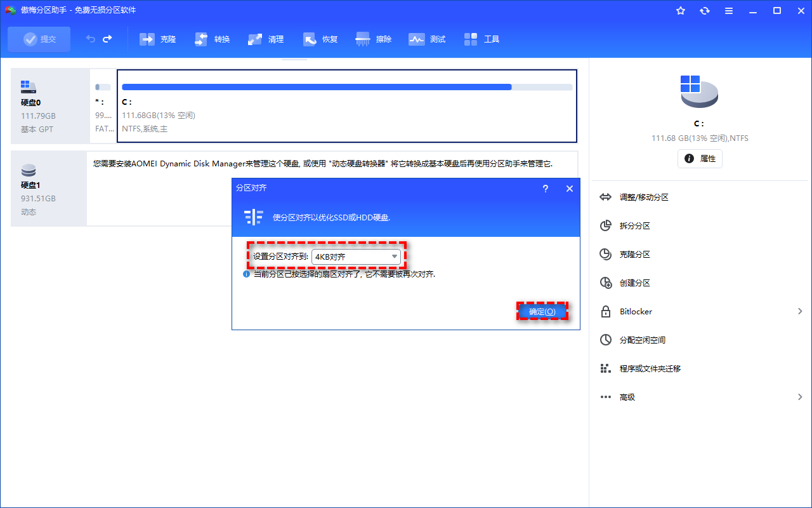Open the dialog help question mark
Image resolution: width=812 pixels, height=508 pixels.
click(545, 189)
